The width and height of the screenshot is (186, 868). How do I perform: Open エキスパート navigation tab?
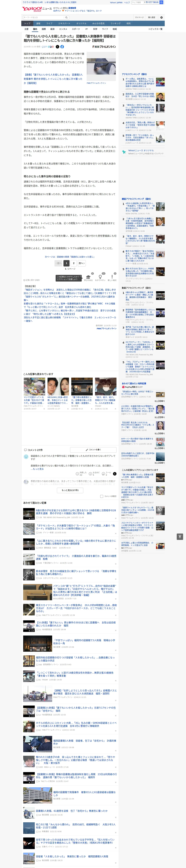coord(64,24)
